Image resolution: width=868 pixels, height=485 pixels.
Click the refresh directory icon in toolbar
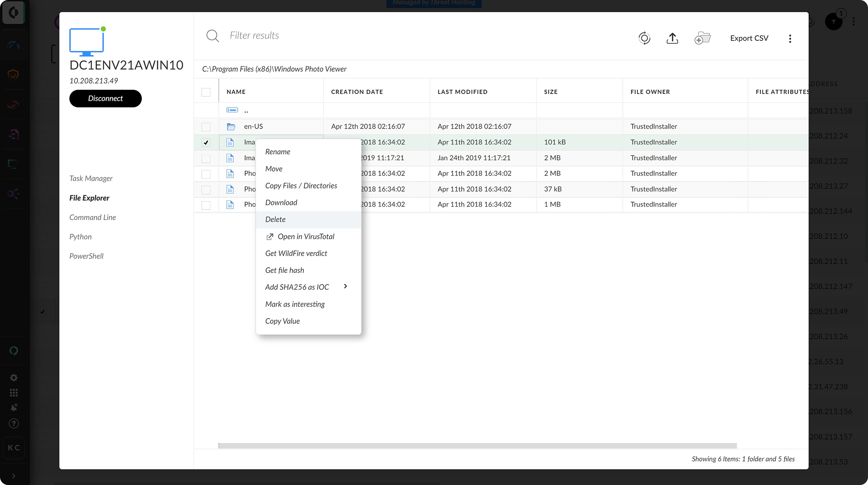coord(644,38)
